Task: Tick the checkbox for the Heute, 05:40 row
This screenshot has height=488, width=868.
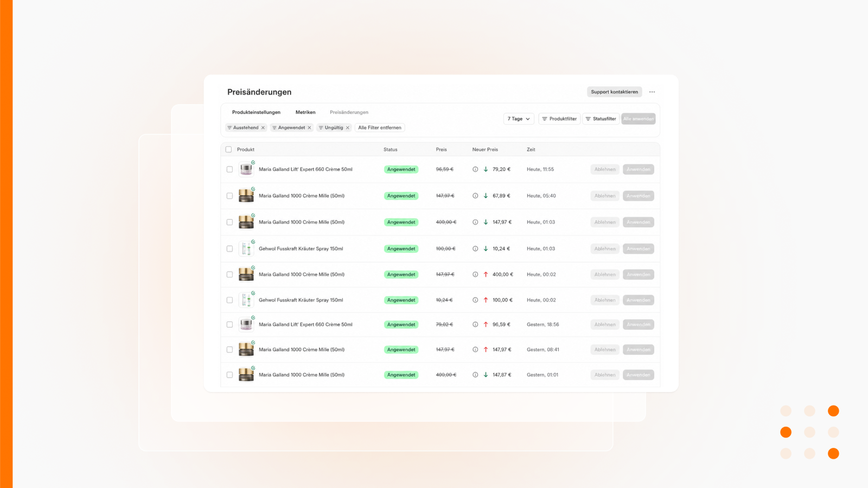Action: 229,196
